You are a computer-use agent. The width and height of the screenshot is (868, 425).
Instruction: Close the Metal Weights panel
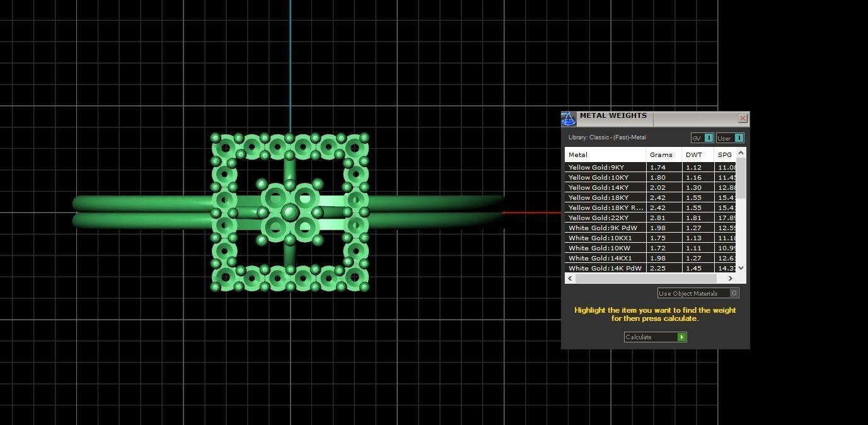coord(743,118)
